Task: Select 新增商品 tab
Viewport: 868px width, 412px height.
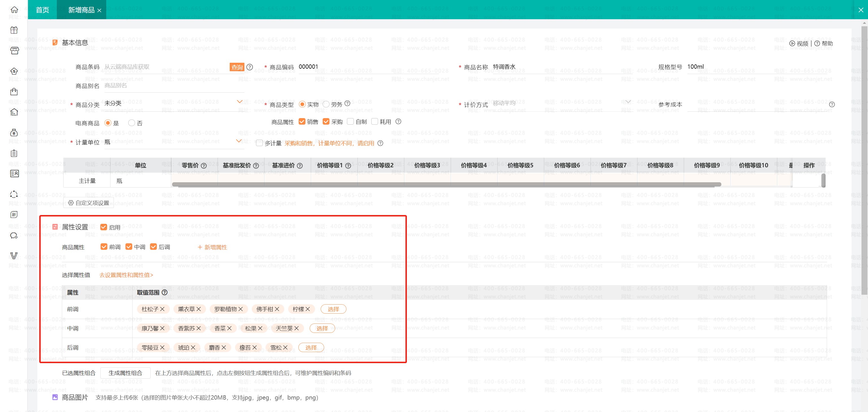Action: click(81, 10)
